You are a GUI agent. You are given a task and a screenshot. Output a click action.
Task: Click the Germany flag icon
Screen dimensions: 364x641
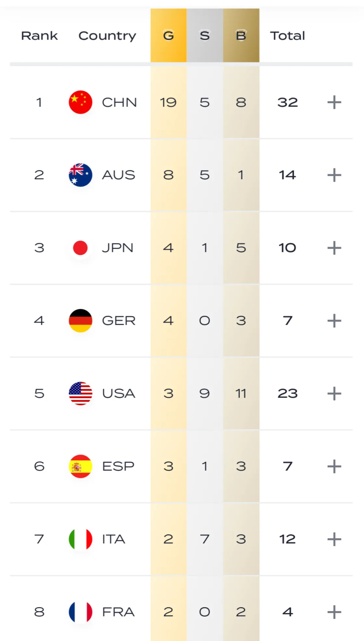point(80,320)
